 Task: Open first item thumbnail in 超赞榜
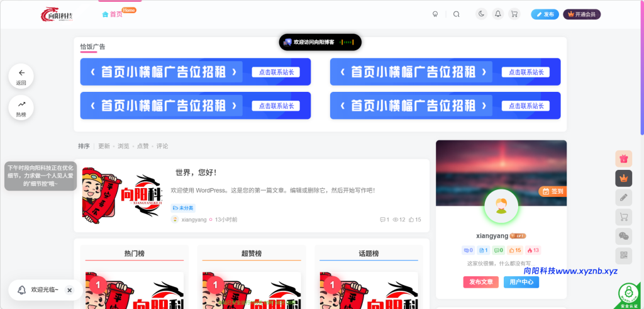[x=252, y=290]
